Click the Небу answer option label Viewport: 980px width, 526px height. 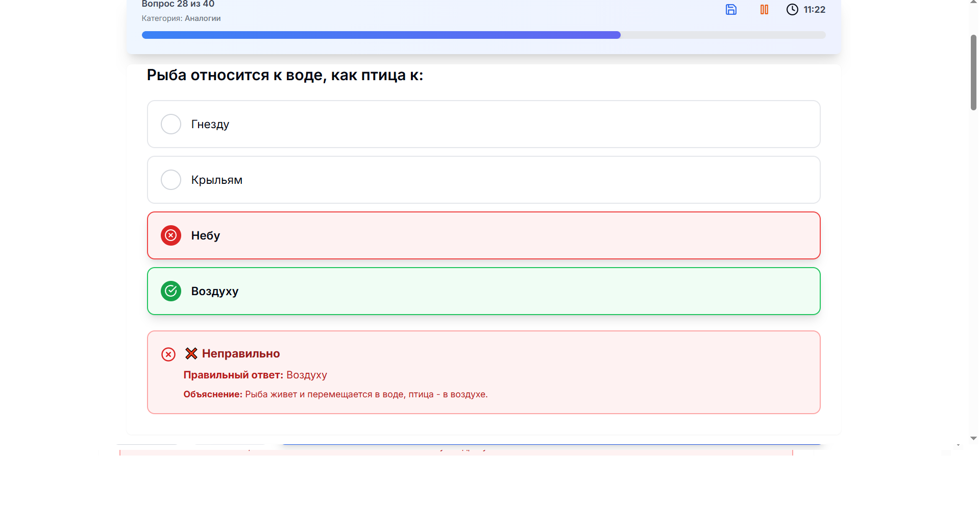pyautogui.click(x=206, y=235)
